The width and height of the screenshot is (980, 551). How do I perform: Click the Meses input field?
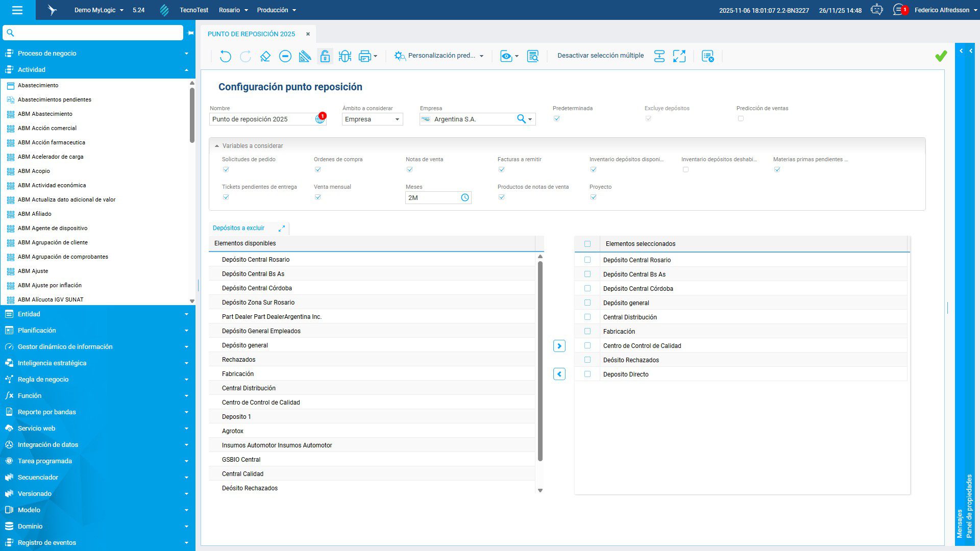point(432,197)
